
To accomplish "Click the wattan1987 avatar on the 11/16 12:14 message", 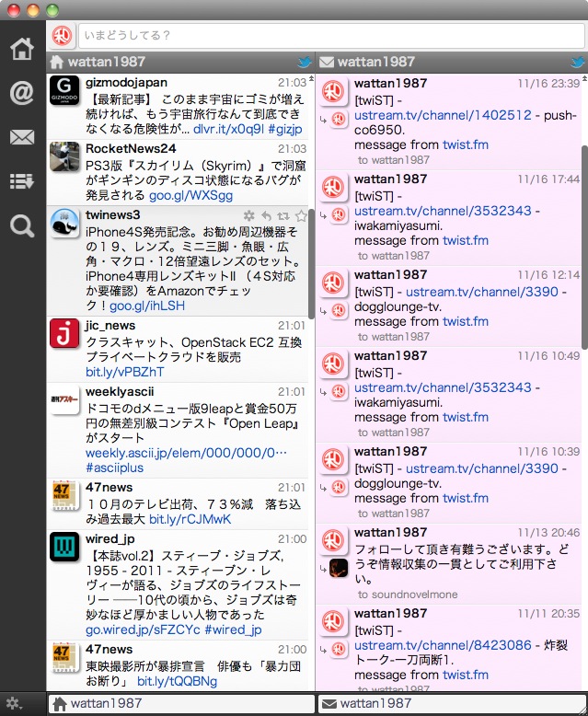I will point(333,283).
